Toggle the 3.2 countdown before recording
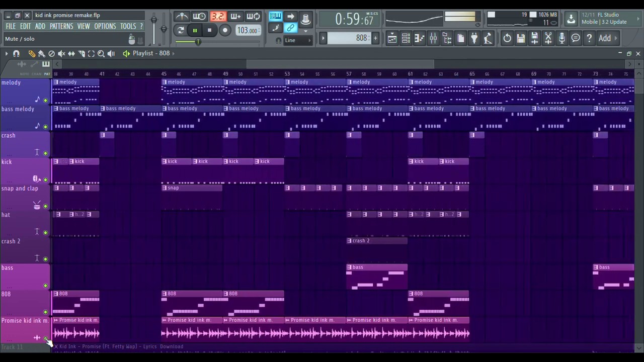Viewport: 644px width, 362px height. [217, 17]
